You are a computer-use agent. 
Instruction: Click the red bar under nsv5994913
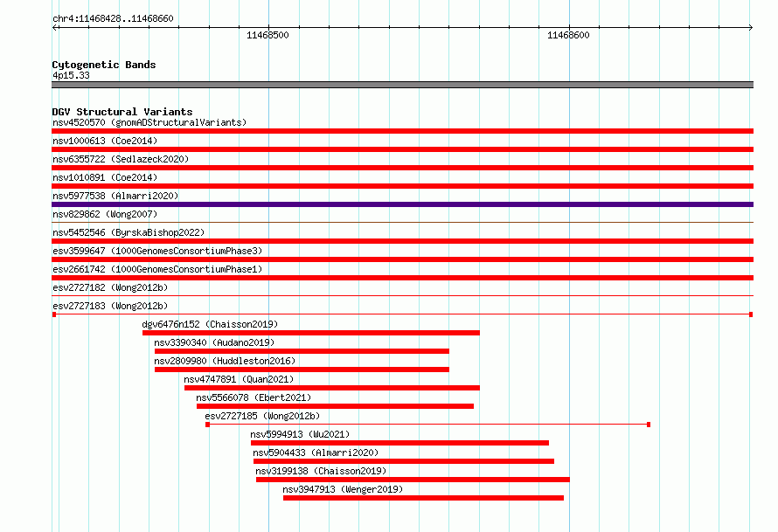[x=399, y=443]
